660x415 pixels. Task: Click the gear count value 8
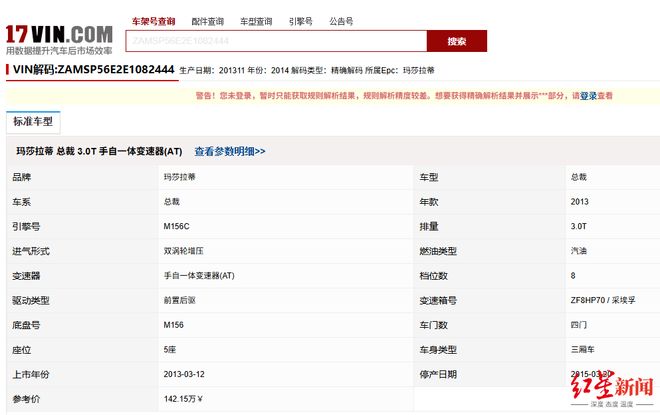573,276
